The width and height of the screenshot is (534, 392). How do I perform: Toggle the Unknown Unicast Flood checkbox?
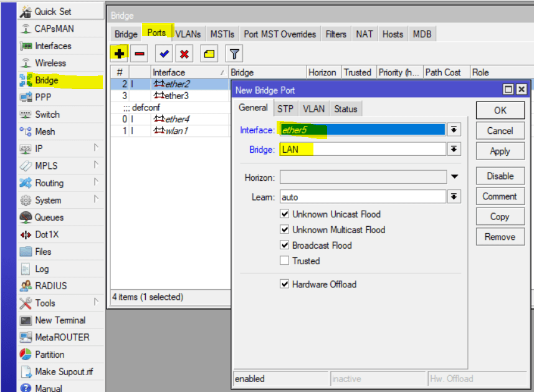click(x=285, y=214)
